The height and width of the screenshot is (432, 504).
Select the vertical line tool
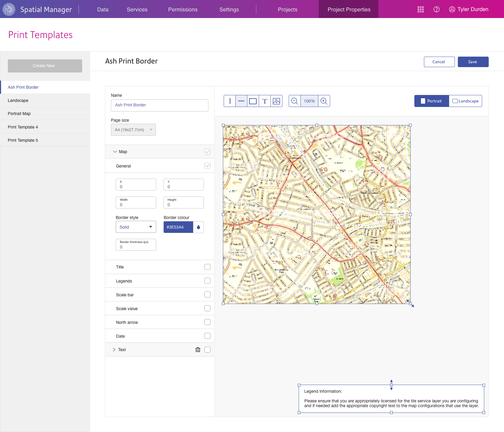(230, 101)
